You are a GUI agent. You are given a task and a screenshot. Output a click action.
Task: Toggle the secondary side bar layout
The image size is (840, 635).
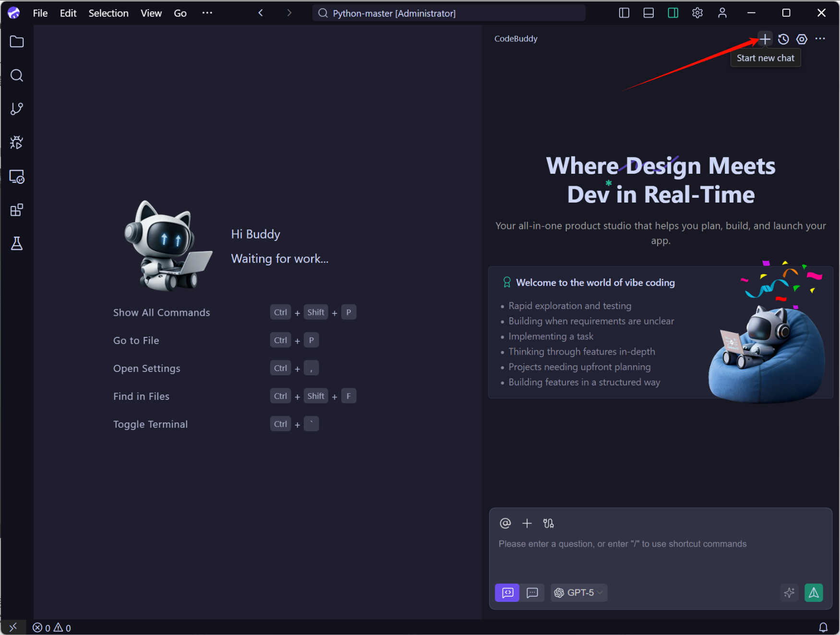point(673,13)
